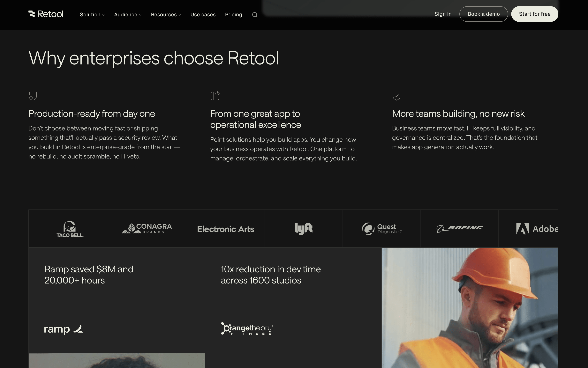This screenshot has height=368, width=588.
Task: Click the construction worker photo thumbnail
Action: click(470, 308)
